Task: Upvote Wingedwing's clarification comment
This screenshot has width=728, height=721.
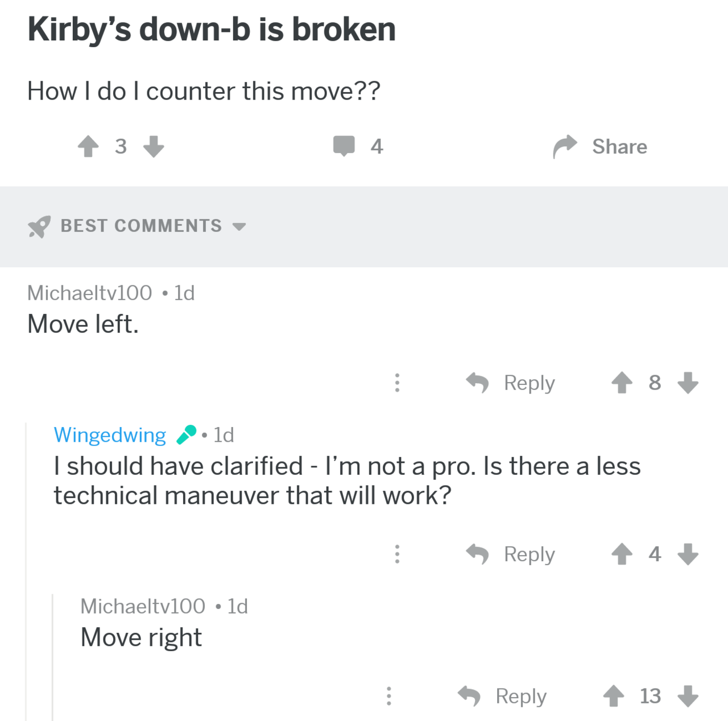Action: click(x=622, y=554)
